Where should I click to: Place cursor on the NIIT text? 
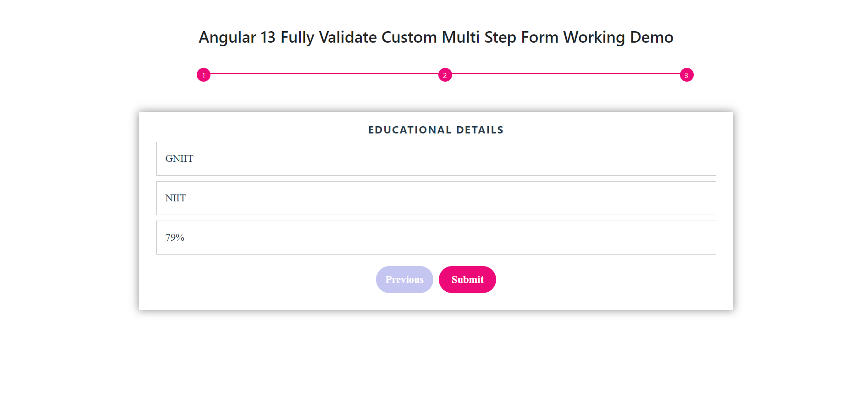(x=176, y=198)
